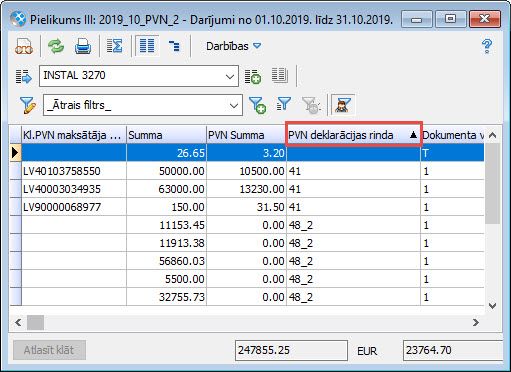
Task: Click total PVN field 23764.70
Action: point(453,350)
